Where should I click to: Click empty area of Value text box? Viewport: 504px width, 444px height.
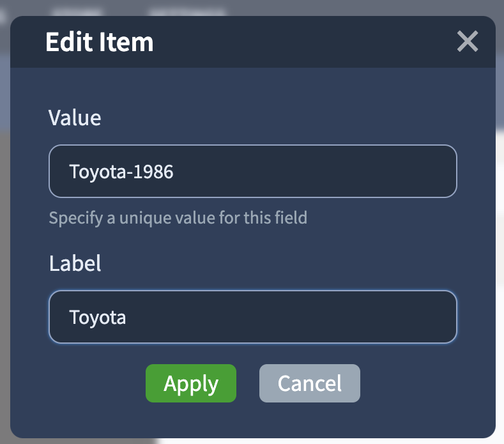pyautogui.click(x=315, y=171)
